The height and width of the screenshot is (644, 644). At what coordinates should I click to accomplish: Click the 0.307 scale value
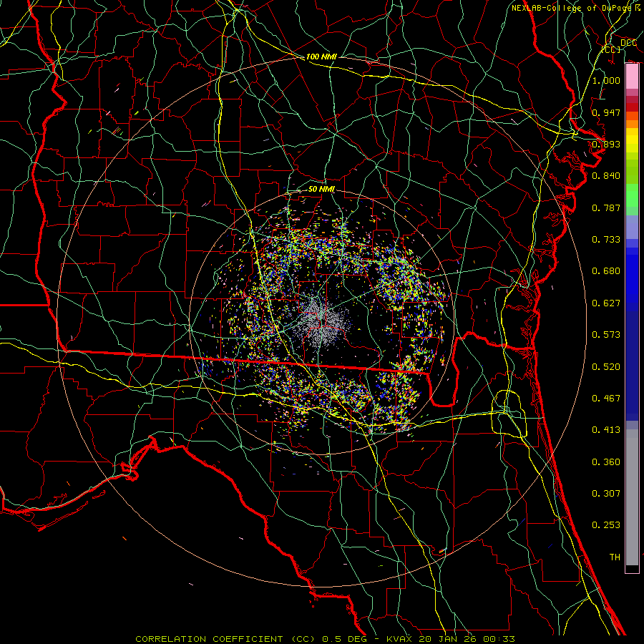606,493
